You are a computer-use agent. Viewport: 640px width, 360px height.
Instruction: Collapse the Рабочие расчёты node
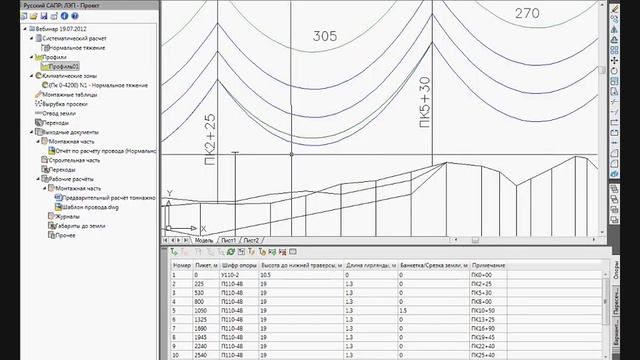(38, 179)
